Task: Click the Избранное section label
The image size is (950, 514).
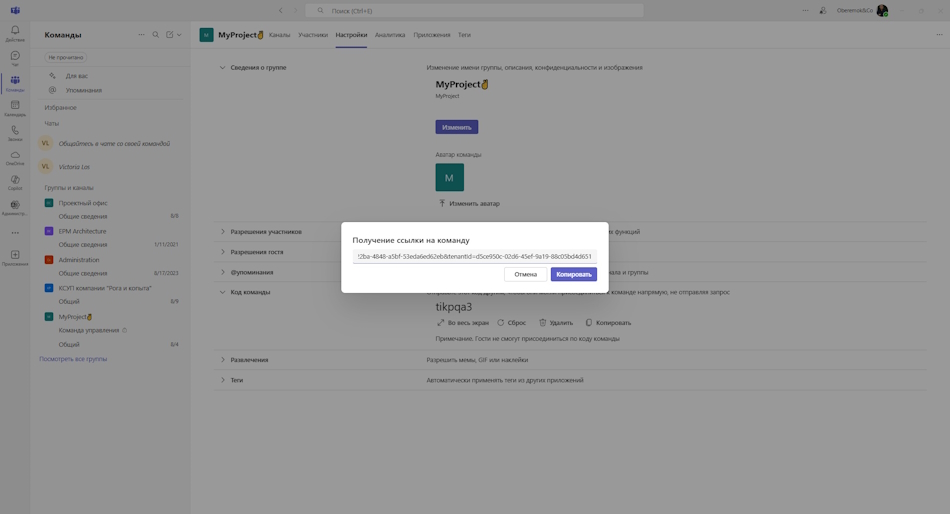Action: tap(61, 107)
